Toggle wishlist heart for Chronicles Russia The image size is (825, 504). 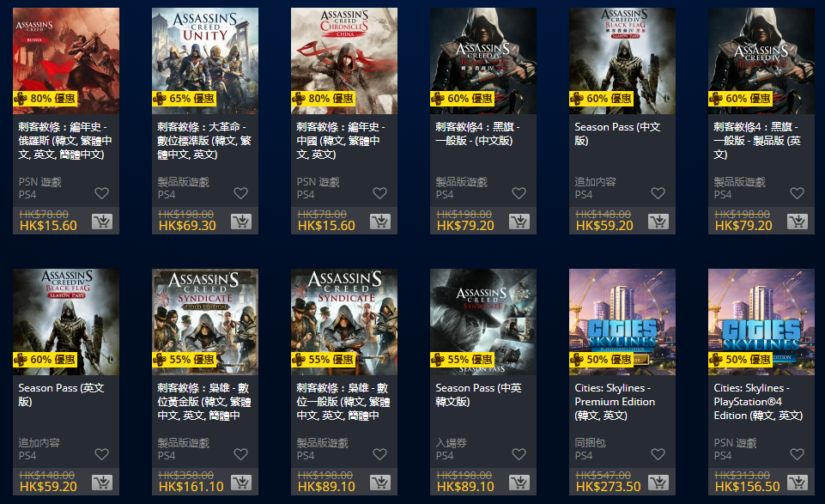(102, 193)
